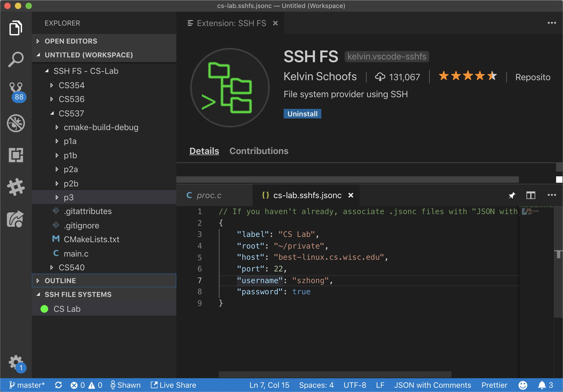Open the Debug view icon
This screenshot has height=392, width=563.
(x=16, y=123)
